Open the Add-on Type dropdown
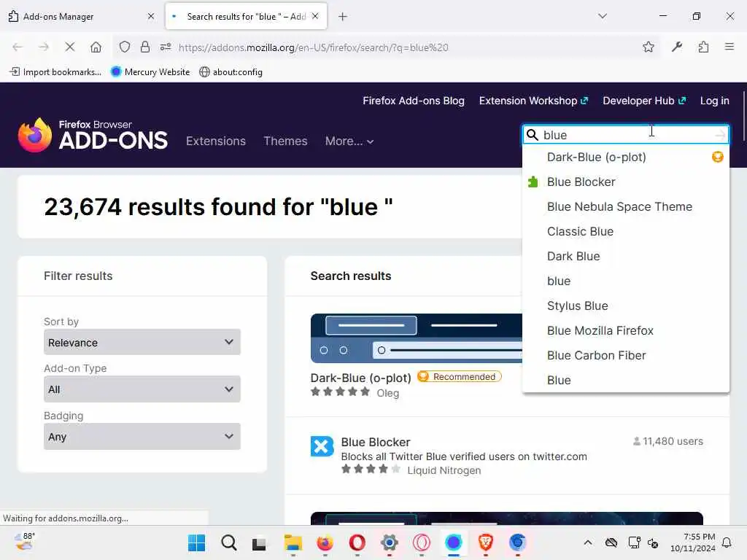Viewport: 747px width, 560px height. [142, 389]
